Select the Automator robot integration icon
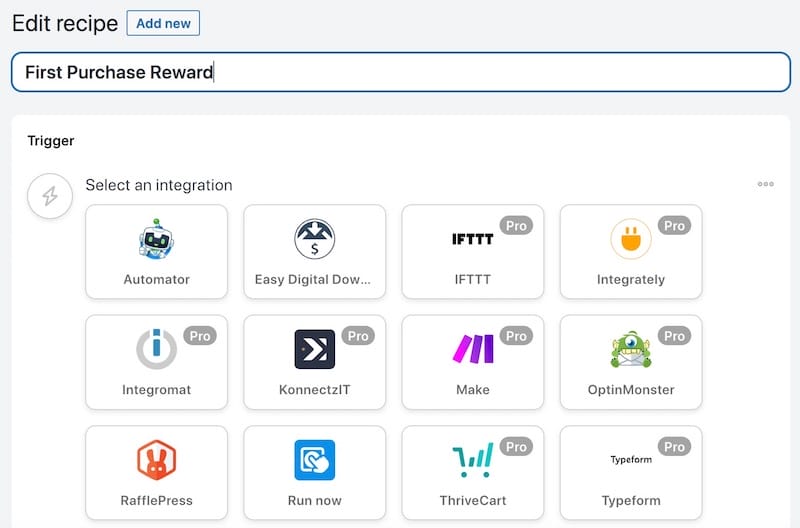The height and width of the screenshot is (528, 800). point(156,240)
